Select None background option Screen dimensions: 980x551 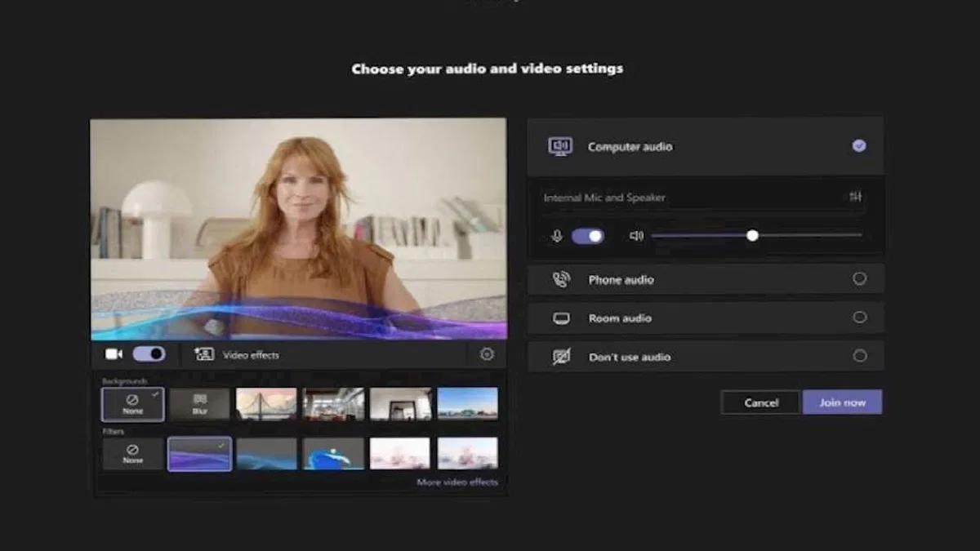pyautogui.click(x=133, y=404)
